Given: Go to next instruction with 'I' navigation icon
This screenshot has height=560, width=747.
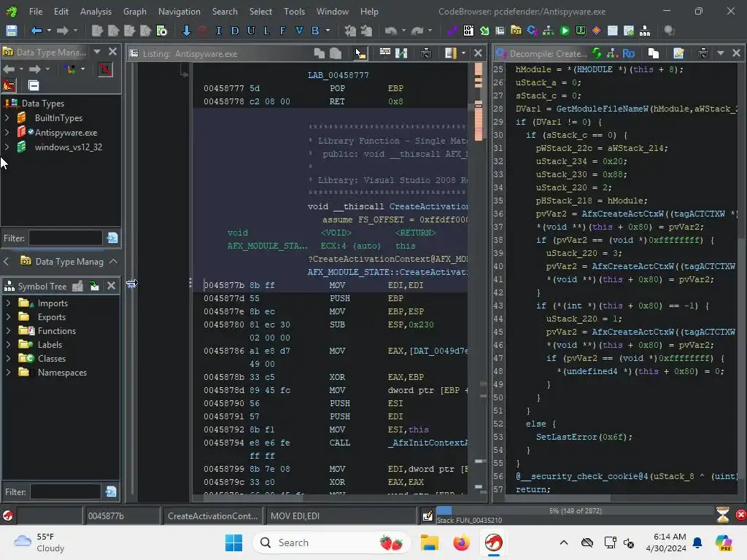Looking at the screenshot, I should pyautogui.click(x=219, y=31).
